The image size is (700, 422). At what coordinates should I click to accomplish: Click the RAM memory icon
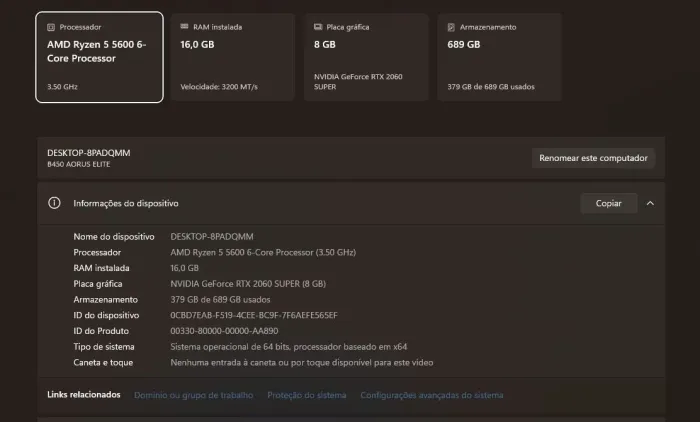point(184,27)
